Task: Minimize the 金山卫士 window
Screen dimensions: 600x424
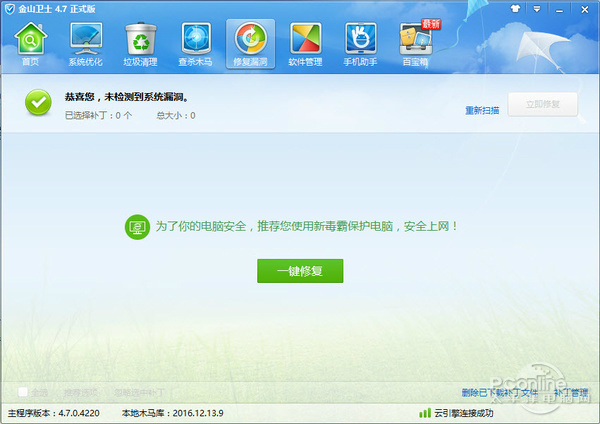Action: point(559,10)
